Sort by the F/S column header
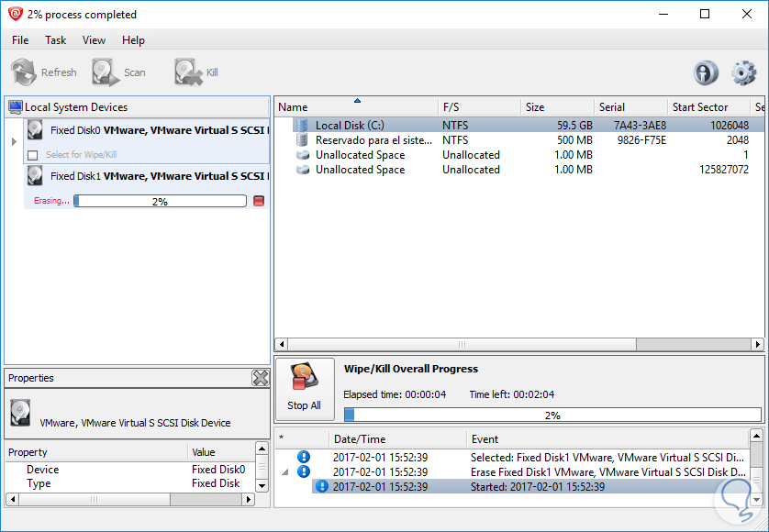Image resolution: width=769 pixels, height=532 pixels. 479,107
